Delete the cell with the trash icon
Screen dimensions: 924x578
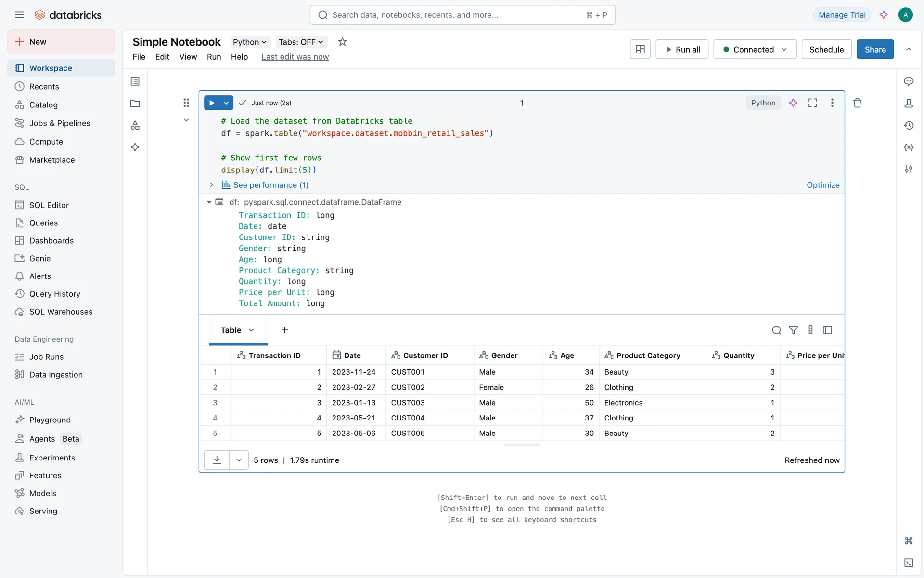tap(857, 103)
